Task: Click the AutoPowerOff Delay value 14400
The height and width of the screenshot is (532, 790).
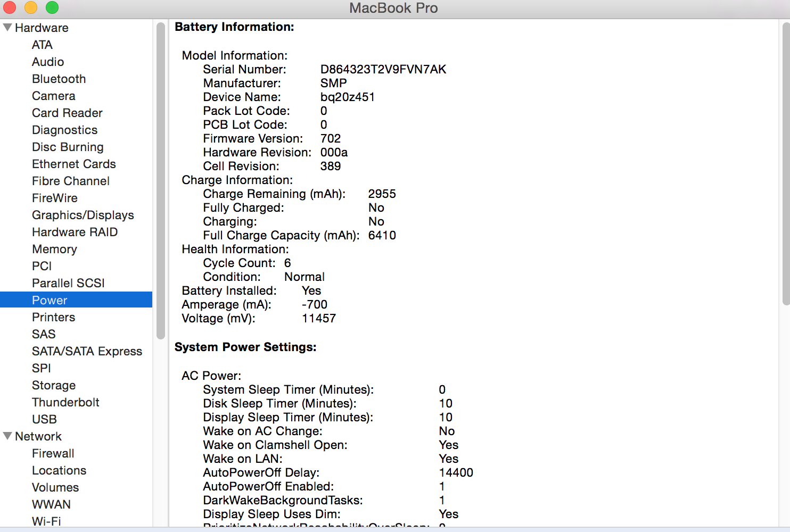Action: coord(456,472)
